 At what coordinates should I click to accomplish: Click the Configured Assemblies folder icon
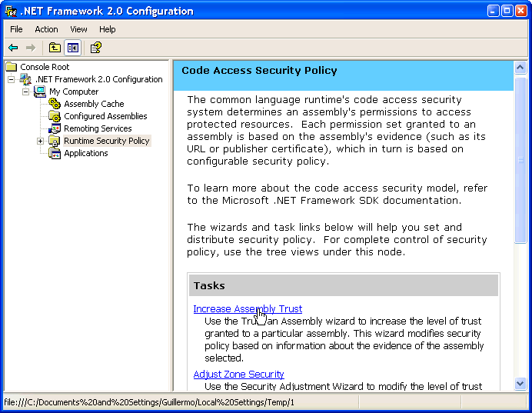click(55, 116)
